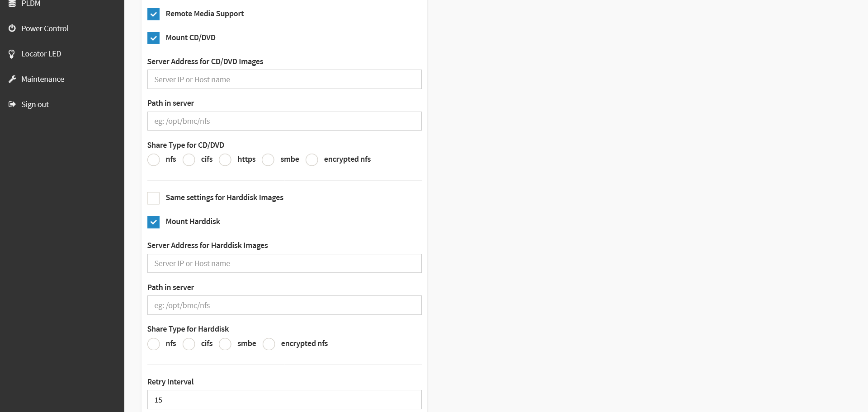
Task: Click the Locator LED bulb icon
Action: pyautogui.click(x=12, y=54)
